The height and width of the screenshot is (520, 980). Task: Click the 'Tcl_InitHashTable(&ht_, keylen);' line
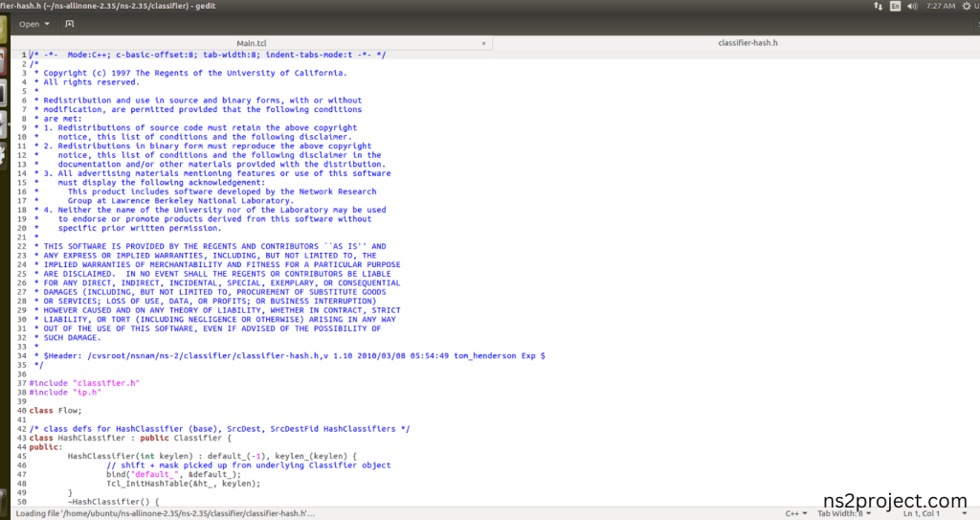[183, 484]
